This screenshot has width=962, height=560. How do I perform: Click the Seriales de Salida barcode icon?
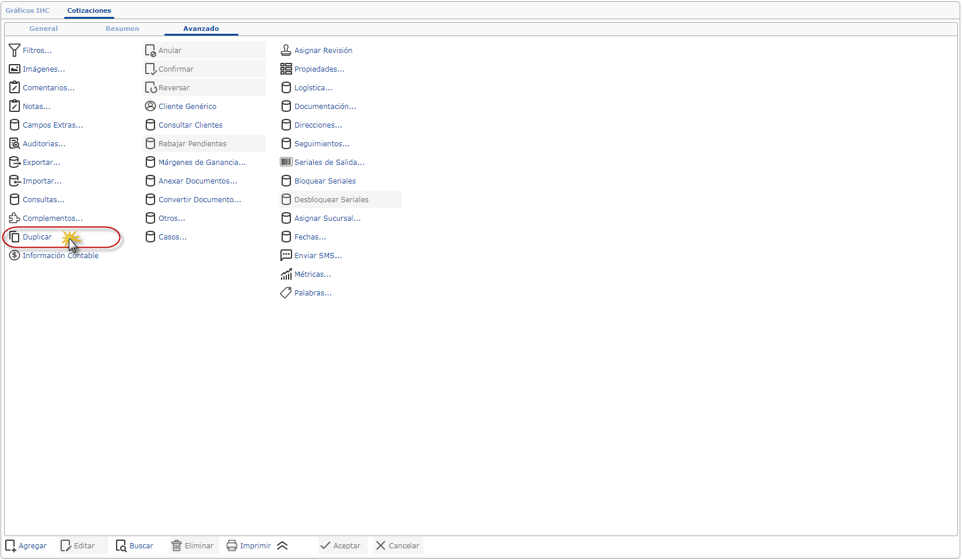click(286, 163)
